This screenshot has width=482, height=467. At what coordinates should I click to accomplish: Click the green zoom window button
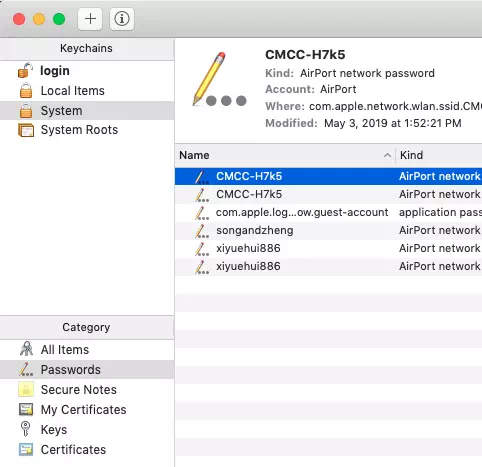(59, 19)
